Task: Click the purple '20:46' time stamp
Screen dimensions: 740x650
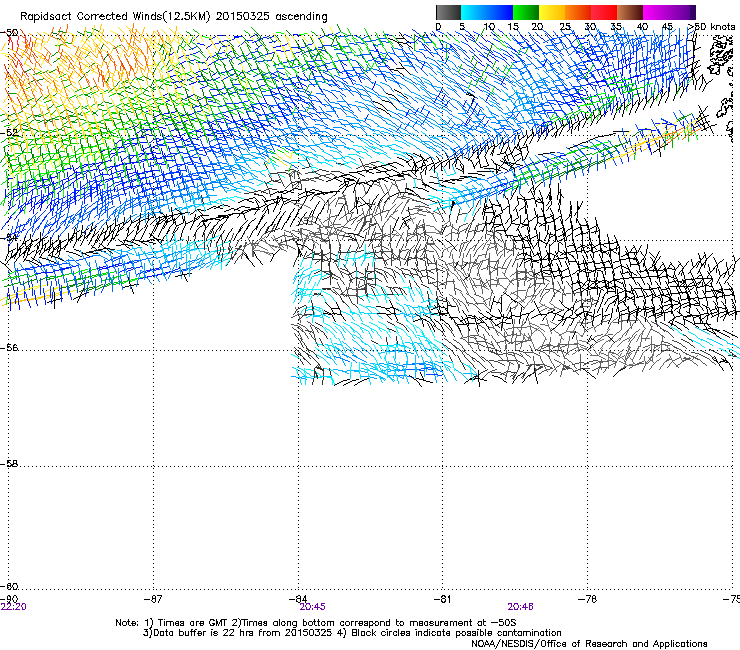Action: 521,607
